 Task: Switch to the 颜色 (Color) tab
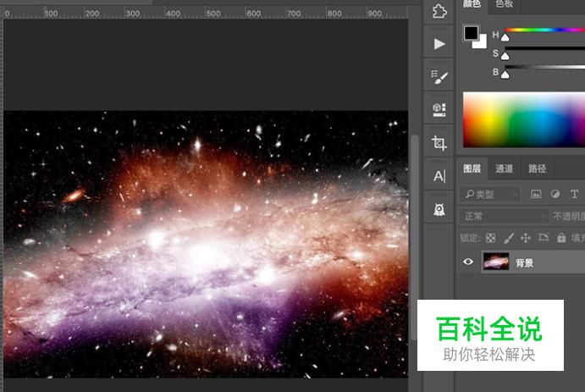pos(472,4)
